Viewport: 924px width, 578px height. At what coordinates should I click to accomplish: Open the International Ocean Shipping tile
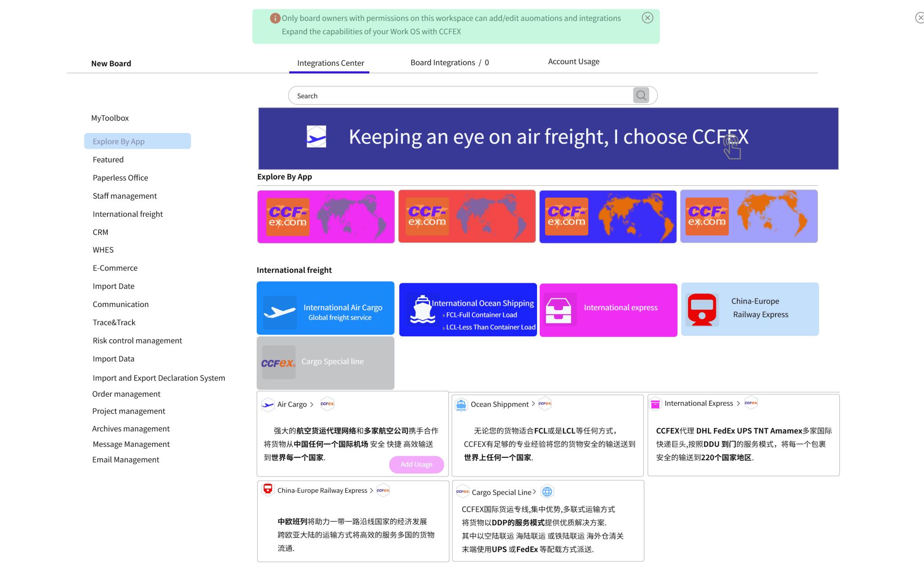point(468,309)
